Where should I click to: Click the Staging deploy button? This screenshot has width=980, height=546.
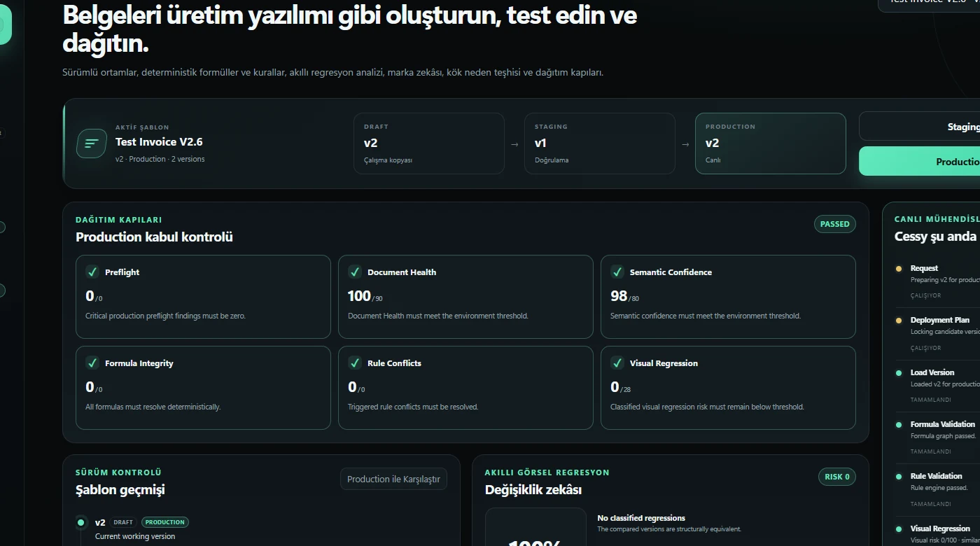point(919,126)
